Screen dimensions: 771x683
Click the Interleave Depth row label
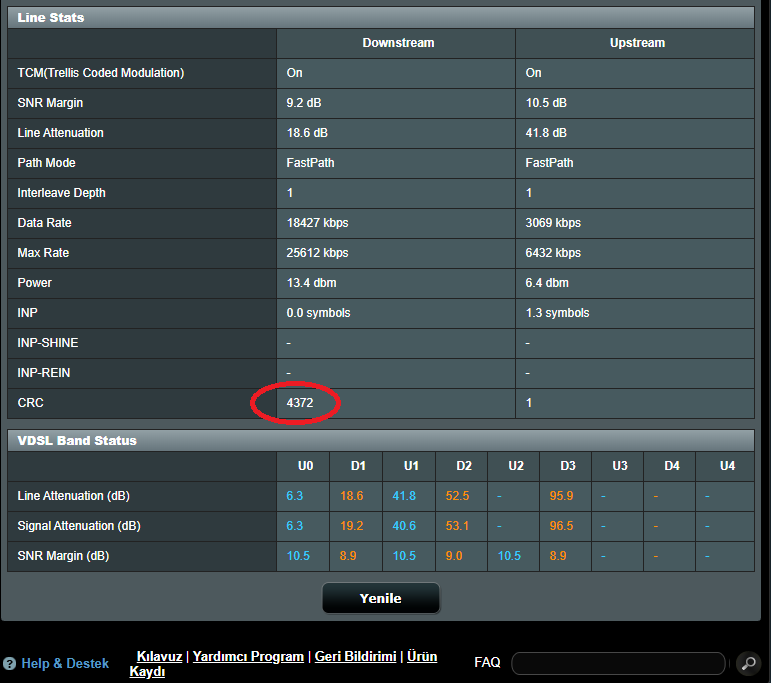coord(61,193)
